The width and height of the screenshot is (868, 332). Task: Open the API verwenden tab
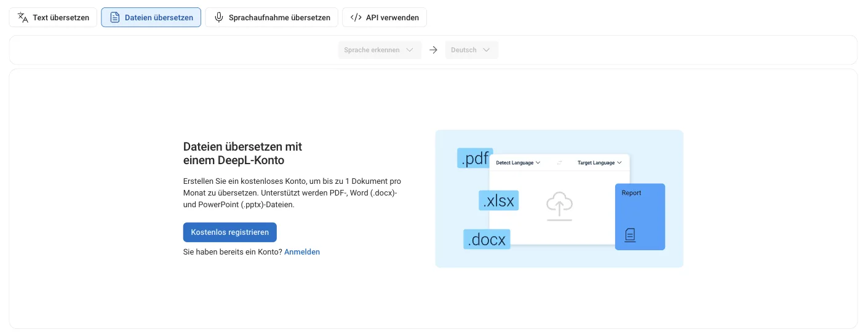(384, 17)
